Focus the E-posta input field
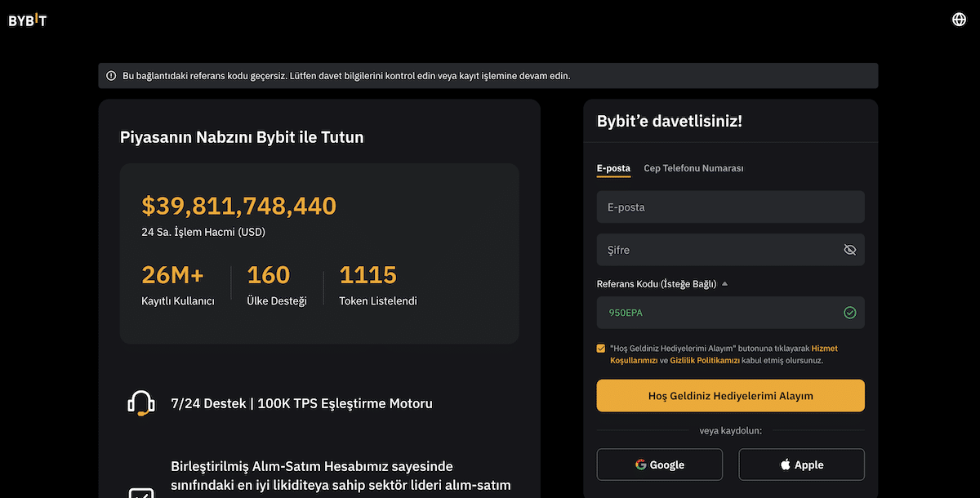Viewport: 980px width, 498px height. point(730,207)
